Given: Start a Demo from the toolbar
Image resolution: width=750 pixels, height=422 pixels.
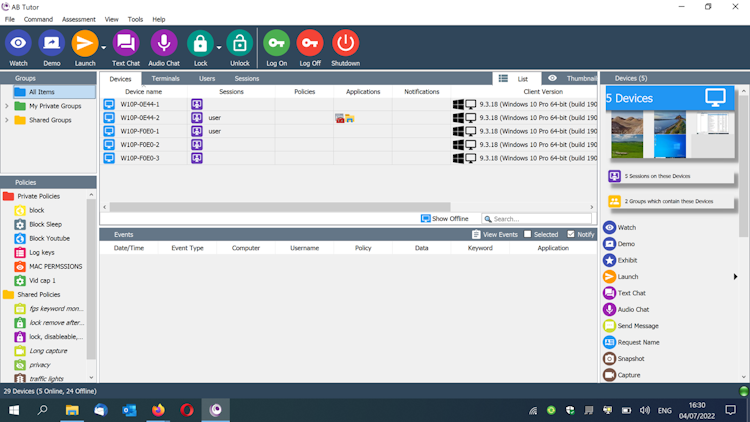Looking at the screenshot, I should coord(52,44).
